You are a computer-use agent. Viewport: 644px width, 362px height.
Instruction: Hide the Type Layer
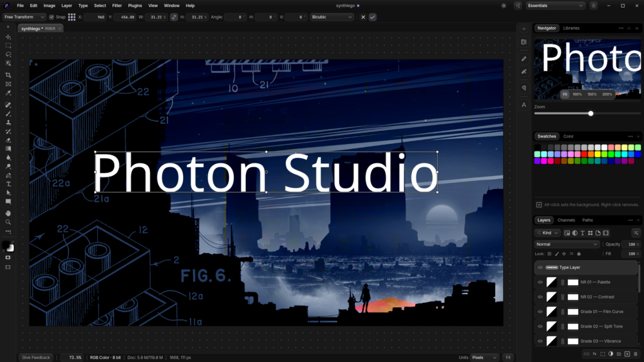tap(540, 268)
